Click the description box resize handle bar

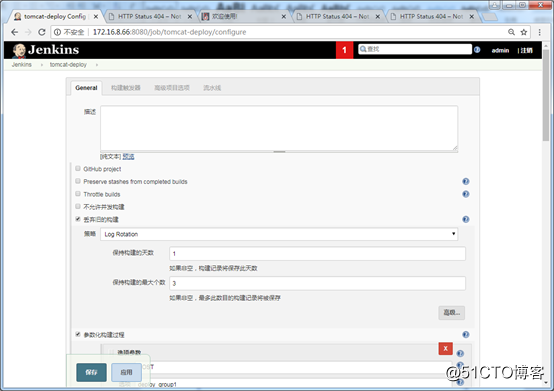pyautogui.click(x=279, y=152)
